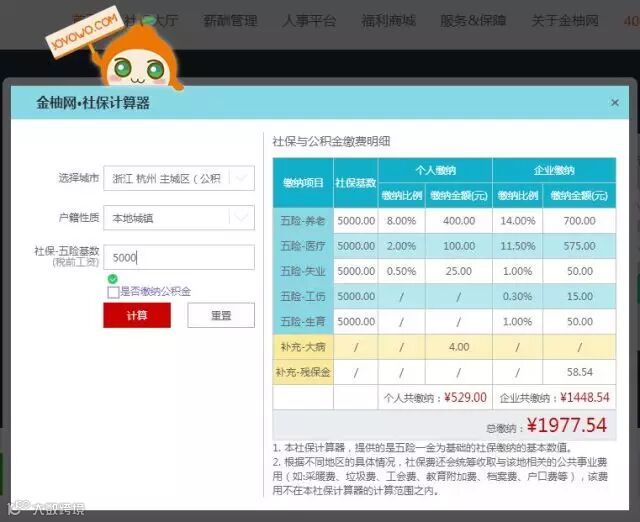Click the 企业缴纳 column header
This screenshot has width=640, height=522.
point(554,170)
